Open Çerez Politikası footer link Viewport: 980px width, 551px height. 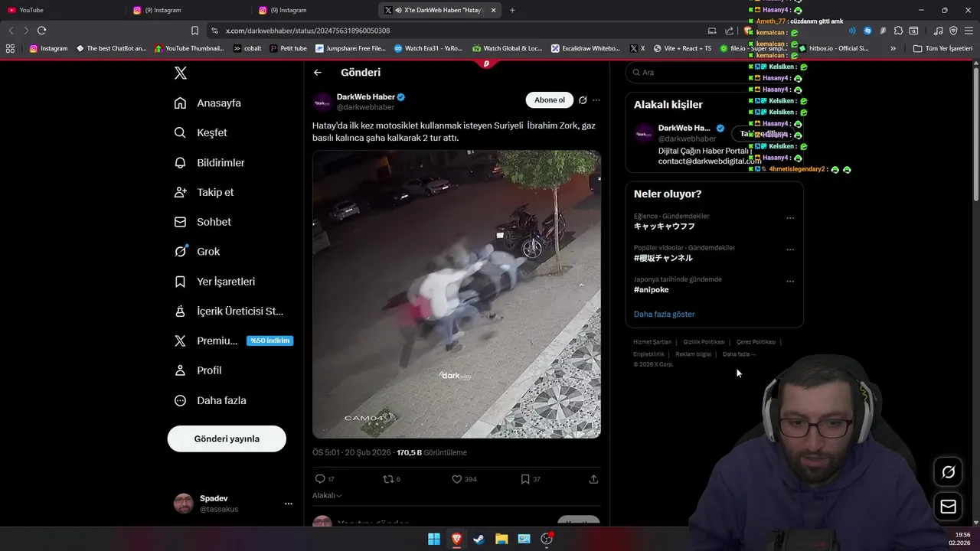tap(756, 342)
